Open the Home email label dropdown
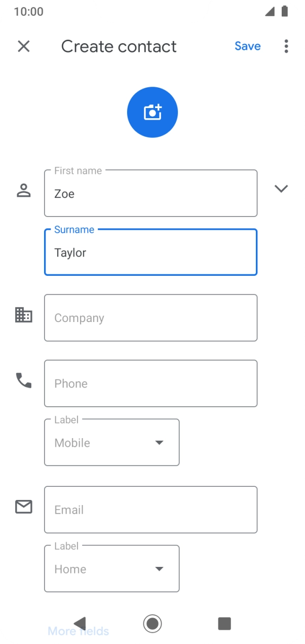305x644 pixels. (x=112, y=569)
